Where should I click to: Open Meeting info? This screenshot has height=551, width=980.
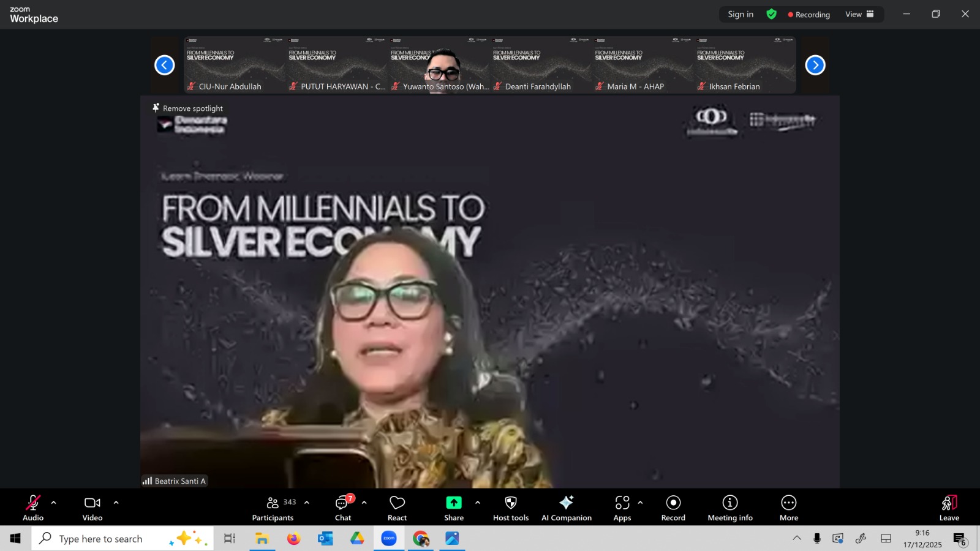tap(729, 508)
